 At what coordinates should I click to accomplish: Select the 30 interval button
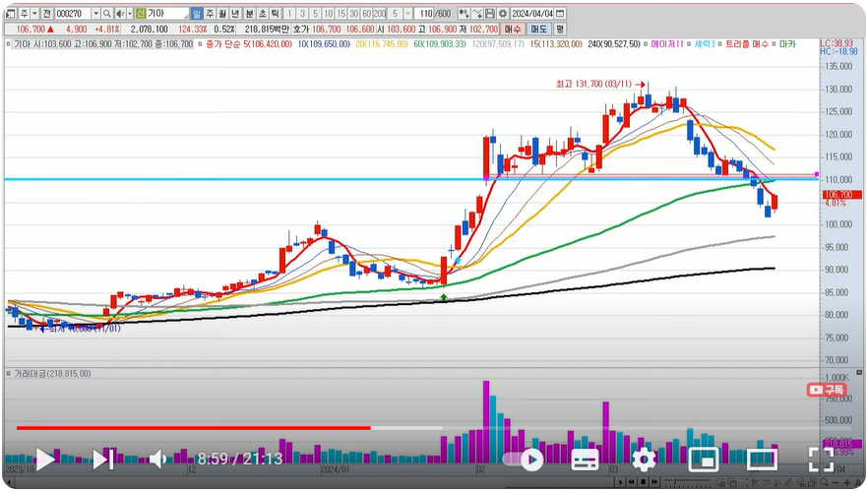click(x=353, y=13)
